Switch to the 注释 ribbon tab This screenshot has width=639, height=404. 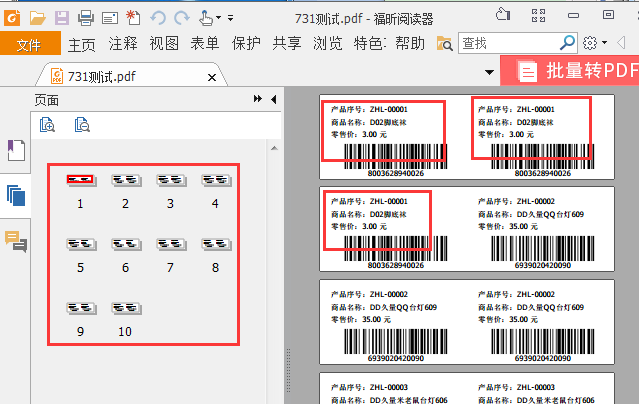(x=123, y=44)
